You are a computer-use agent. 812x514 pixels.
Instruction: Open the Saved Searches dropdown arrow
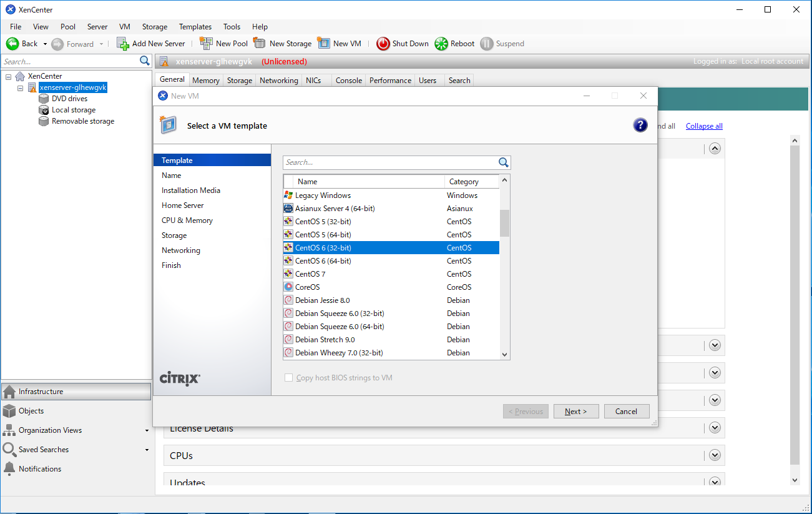147,450
